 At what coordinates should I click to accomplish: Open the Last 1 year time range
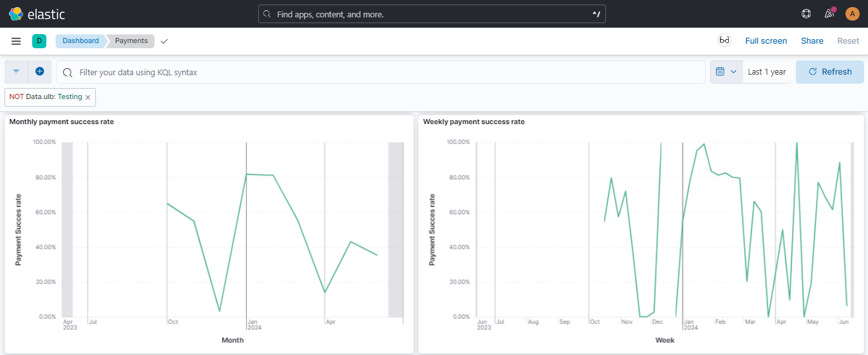(766, 72)
